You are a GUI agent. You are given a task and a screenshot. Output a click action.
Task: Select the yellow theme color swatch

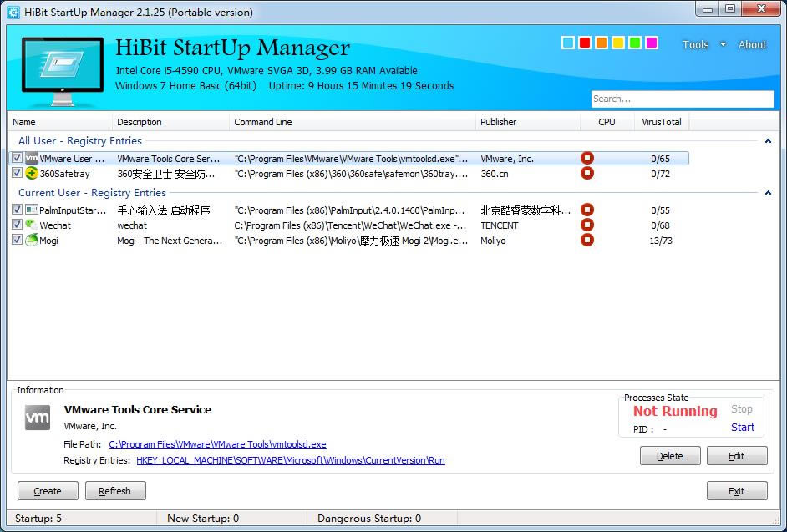[x=618, y=43]
